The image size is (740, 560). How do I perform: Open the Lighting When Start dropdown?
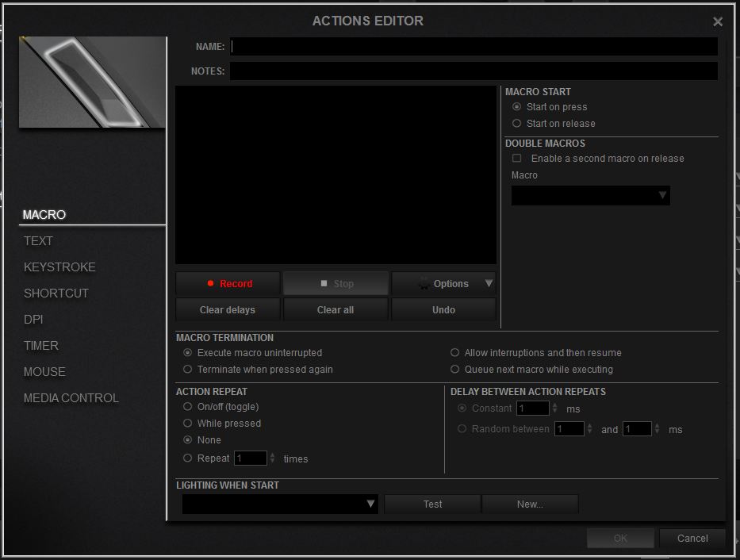click(x=280, y=504)
